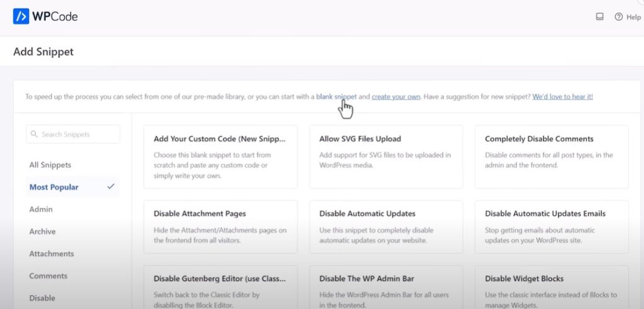
Task: Click text 'Hide the WordPress Admin Bar for all users'
Action: 384,295
